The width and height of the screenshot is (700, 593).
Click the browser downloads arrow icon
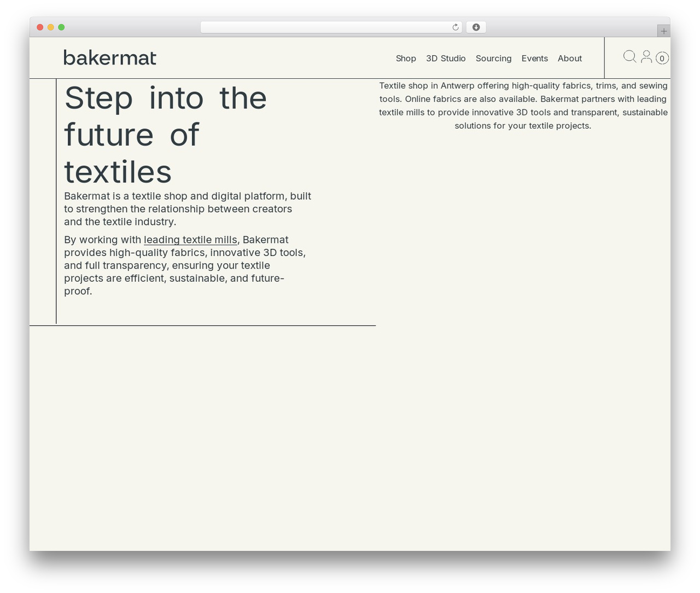pos(476,27)
